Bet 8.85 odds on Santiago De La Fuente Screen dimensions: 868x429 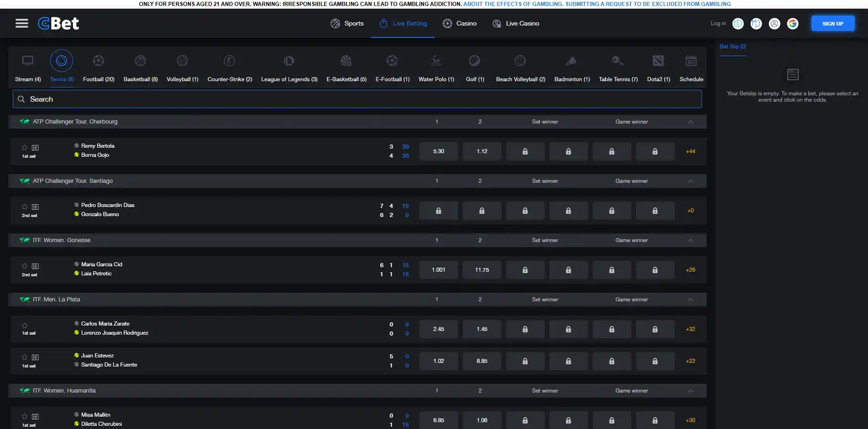pyautogui.click(x=482, y=361)
